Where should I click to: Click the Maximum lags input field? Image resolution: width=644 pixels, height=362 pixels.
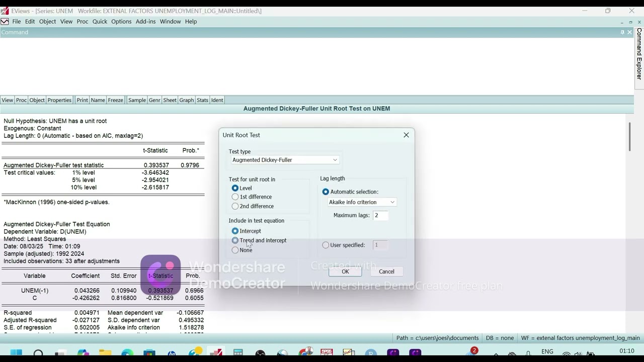click(x=380, y=215)
